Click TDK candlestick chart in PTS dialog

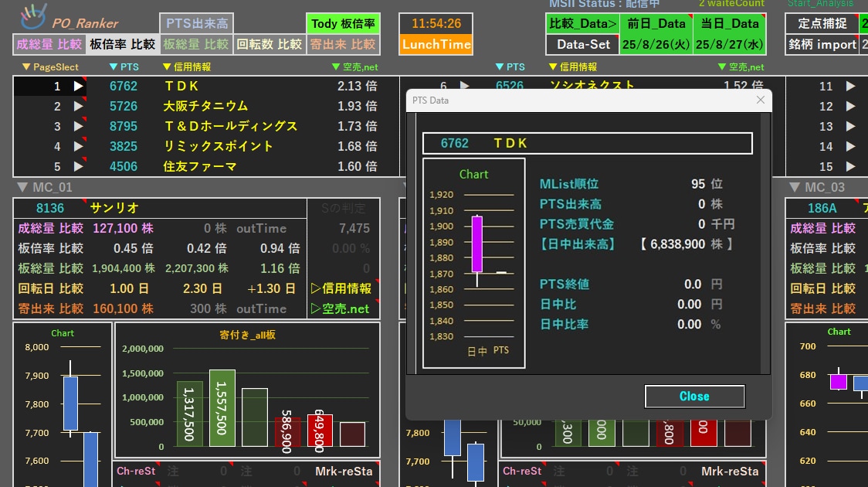[474, 263]
